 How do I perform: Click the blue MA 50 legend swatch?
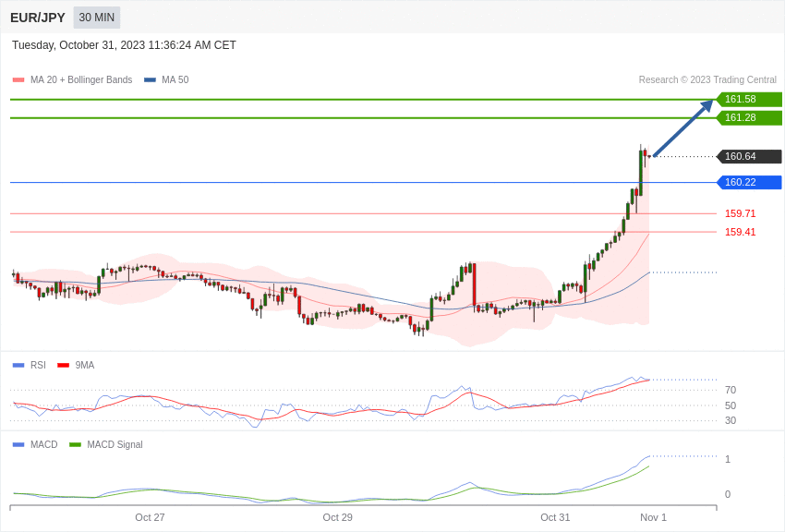click(150, 80)
